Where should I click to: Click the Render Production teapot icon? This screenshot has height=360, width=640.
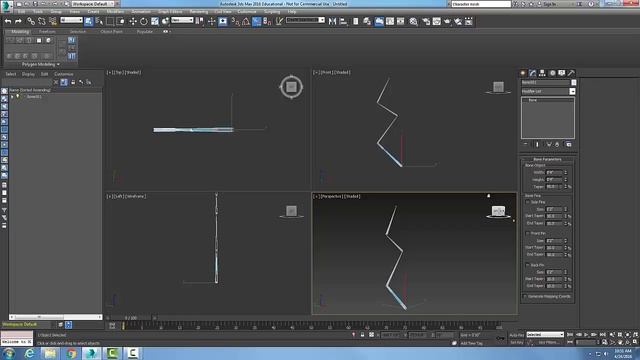pos(447,21)
